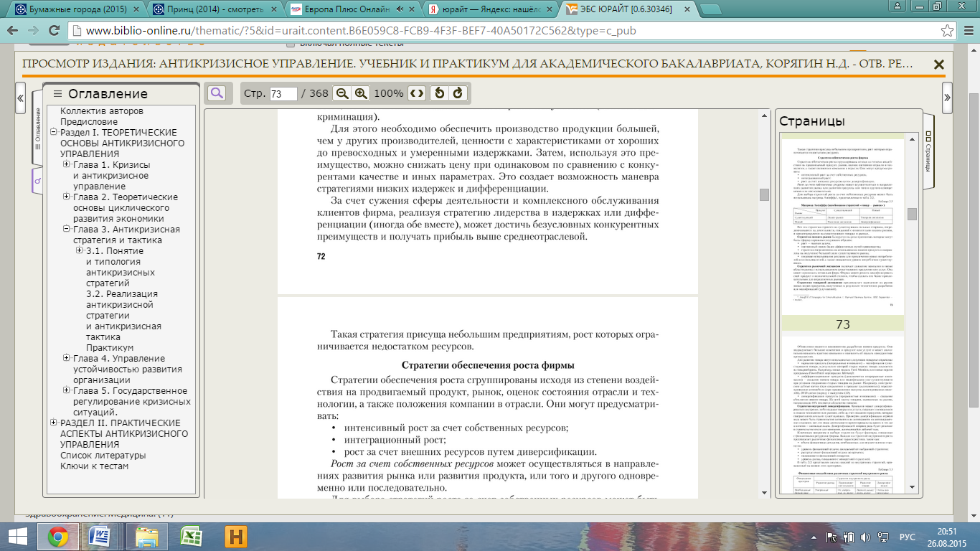Expand 3.1. Понятие и типология node

coord(80,251)
